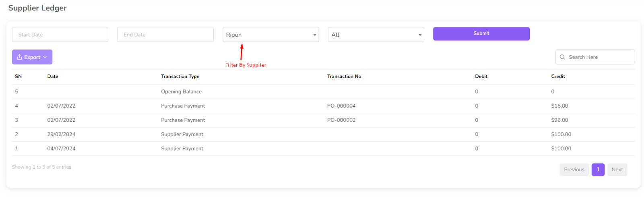Viewport: 644px width, 211px height.
Task: Sort by the Date column header
Action: pos(53,77)
